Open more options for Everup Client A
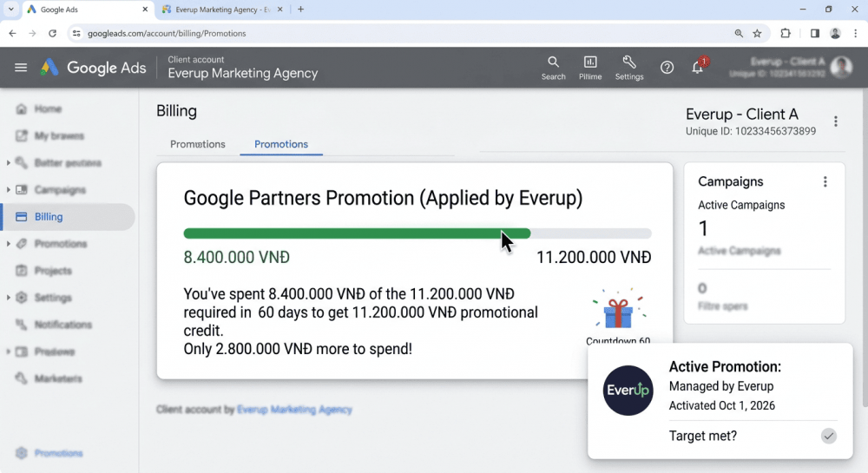This screenshot has height=473, width=868. tap(835, 122)
